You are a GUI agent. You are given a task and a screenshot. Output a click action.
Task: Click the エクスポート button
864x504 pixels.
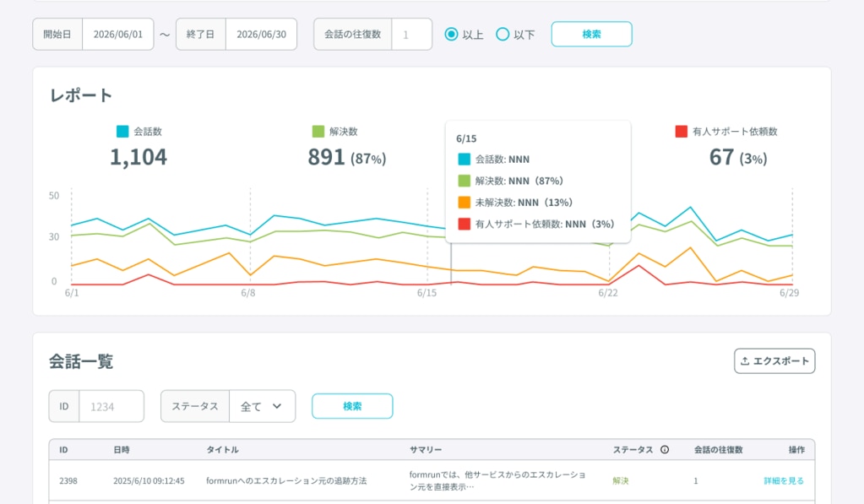(774, 360)
